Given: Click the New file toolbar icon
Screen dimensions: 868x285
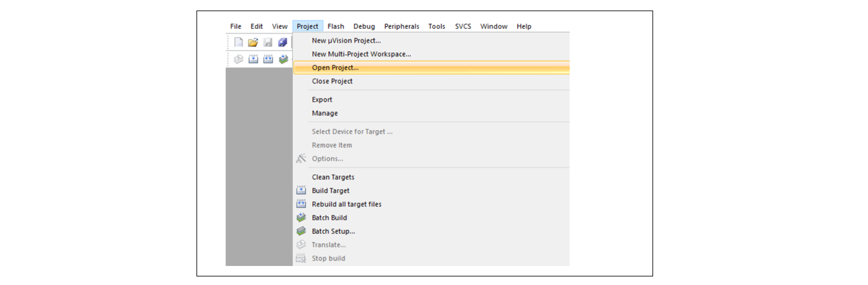Looking at the screenshot, I should [239, 42].
